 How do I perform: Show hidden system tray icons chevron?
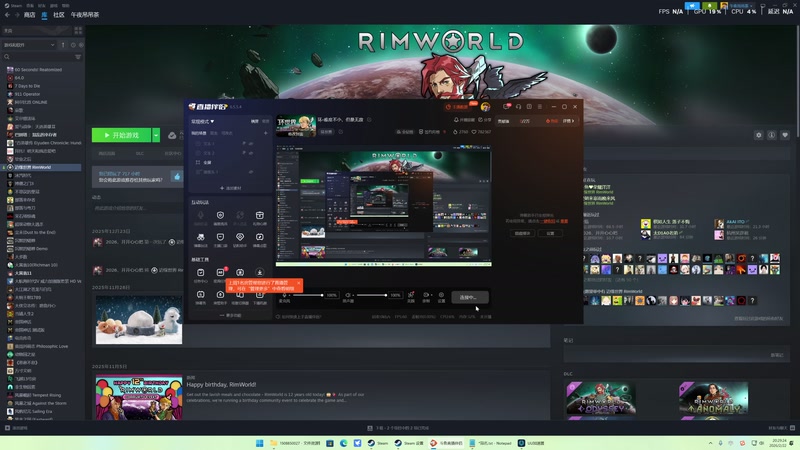pos(710,443)
